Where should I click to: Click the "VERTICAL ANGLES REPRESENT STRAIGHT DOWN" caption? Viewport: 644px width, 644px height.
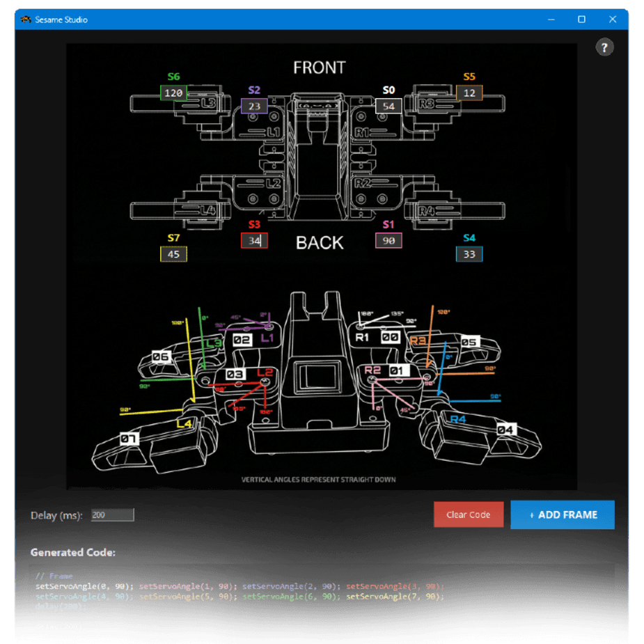[x=318, y=479]
